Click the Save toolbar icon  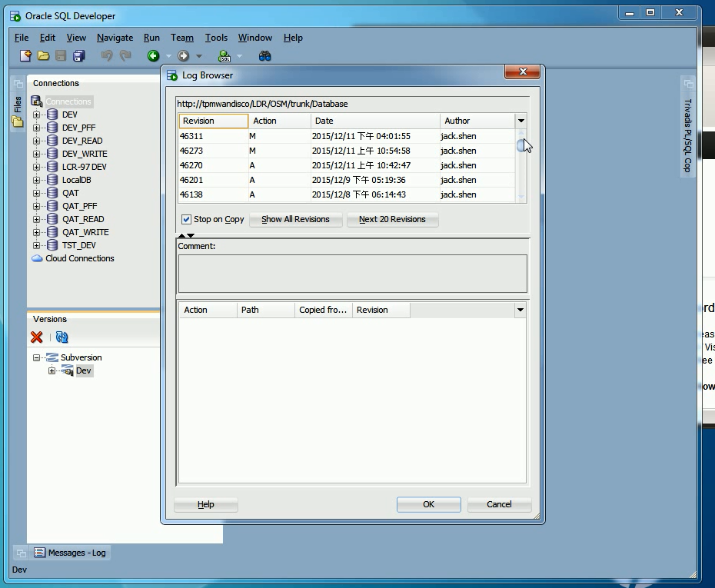61,55
